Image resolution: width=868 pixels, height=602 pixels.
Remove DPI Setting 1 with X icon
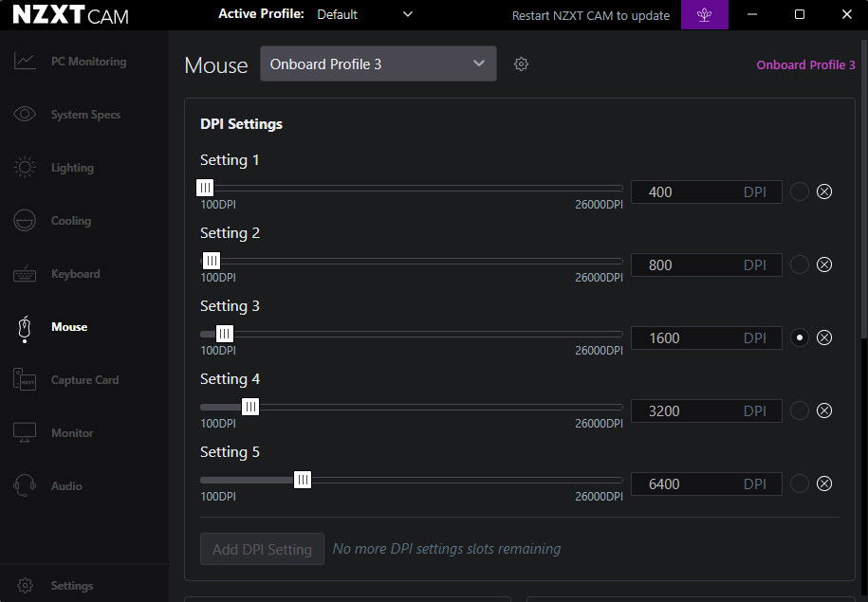point(824,192)
